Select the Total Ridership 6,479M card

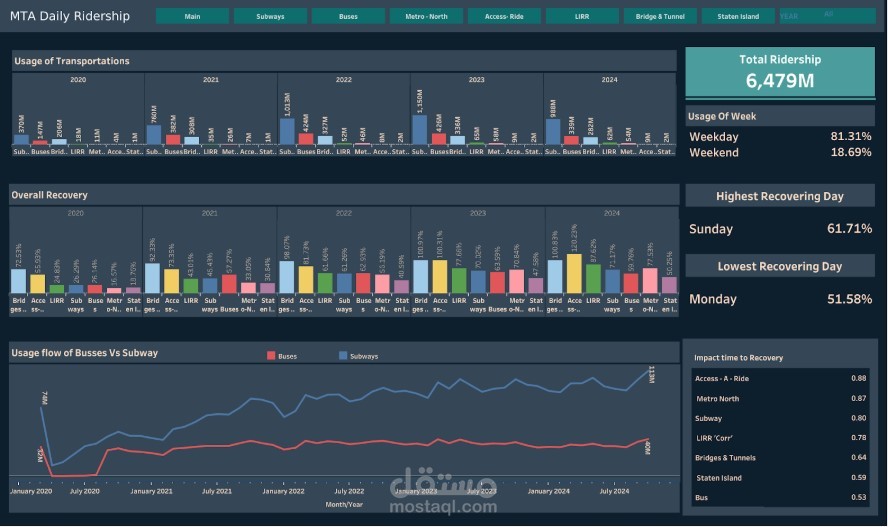tap(780, 72)
